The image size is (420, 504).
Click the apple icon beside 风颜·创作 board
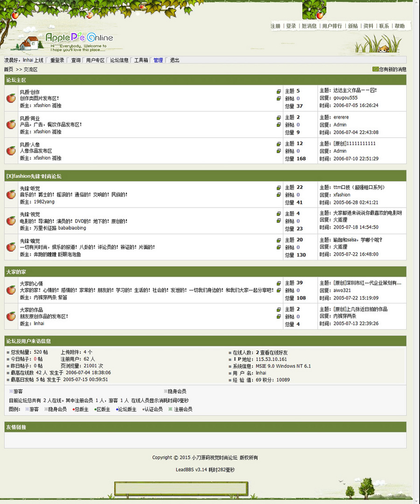pos(10,98)
